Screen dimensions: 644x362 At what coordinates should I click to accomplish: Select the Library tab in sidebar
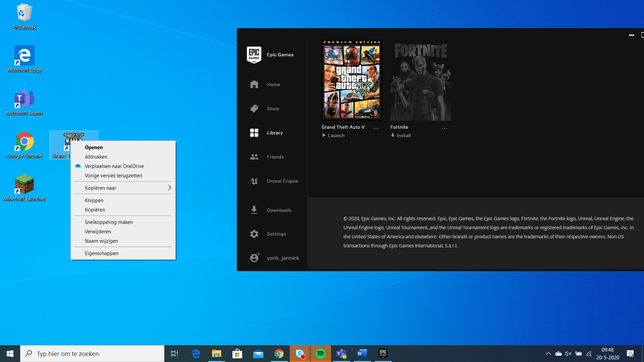(x=274, y=133)
